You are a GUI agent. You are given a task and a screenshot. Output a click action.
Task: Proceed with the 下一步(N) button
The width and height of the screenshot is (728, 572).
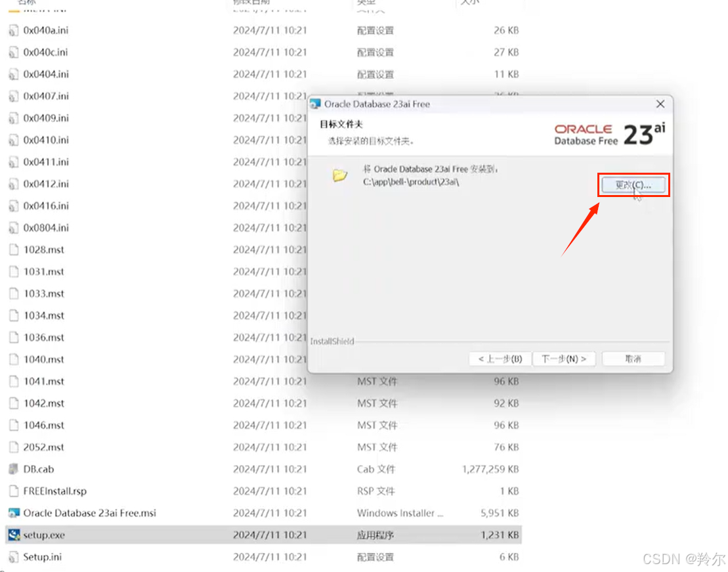coord(564,359)
